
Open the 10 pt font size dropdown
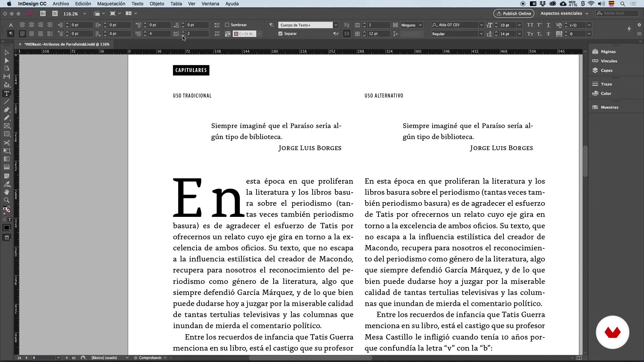[519, 25]
